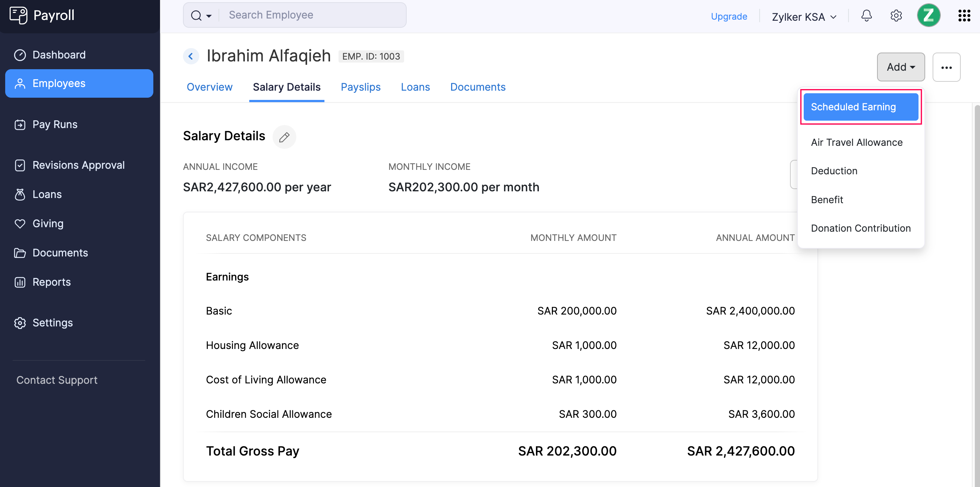
Task: Open the user avatar menu
Action: click(x=929, y=15)
